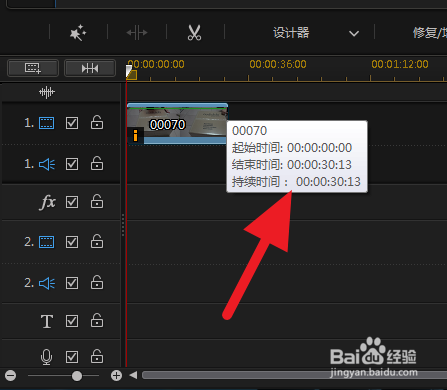447x390 pixels.
Task: Toggle audio track 1 checkbox
Action: [72, 164]
